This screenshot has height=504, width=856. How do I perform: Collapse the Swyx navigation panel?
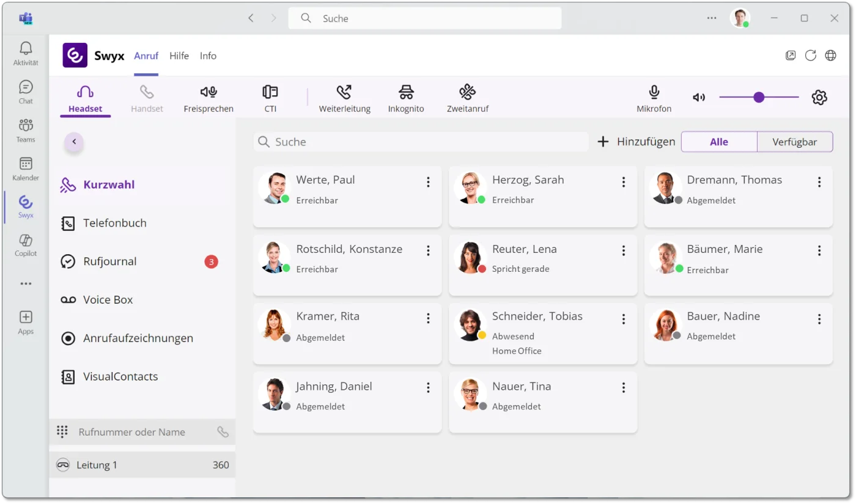coord(74,142)
